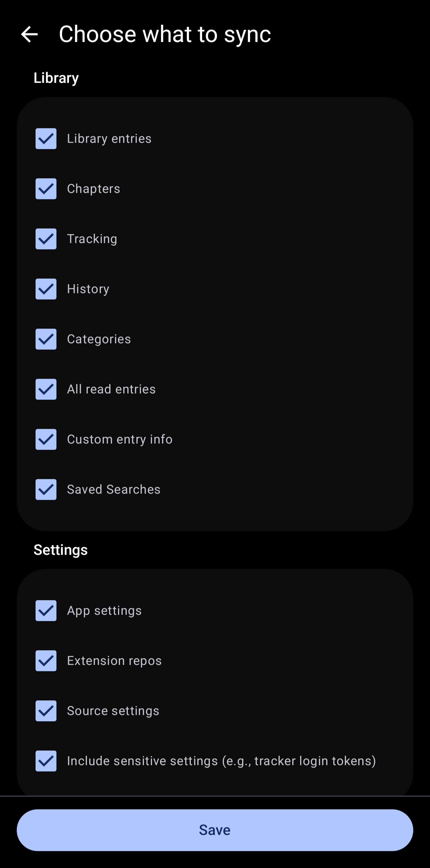This screenshot has height=868, width=430.
Task: Tap the Choose what to sync title
Action: pos(165,34)
